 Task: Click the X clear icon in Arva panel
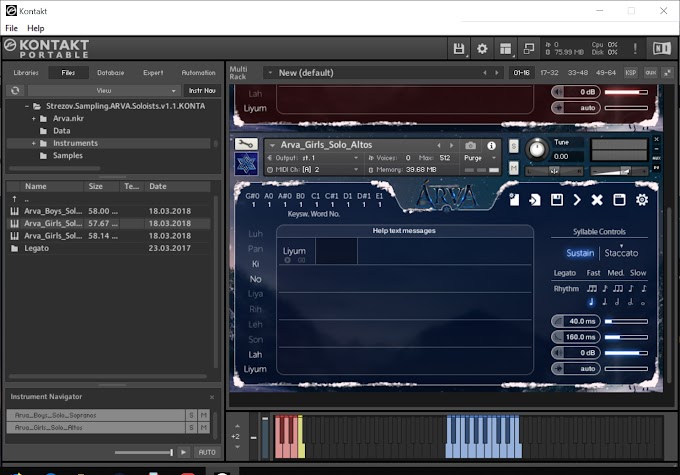pyautogui.click(x=597, y=200)
